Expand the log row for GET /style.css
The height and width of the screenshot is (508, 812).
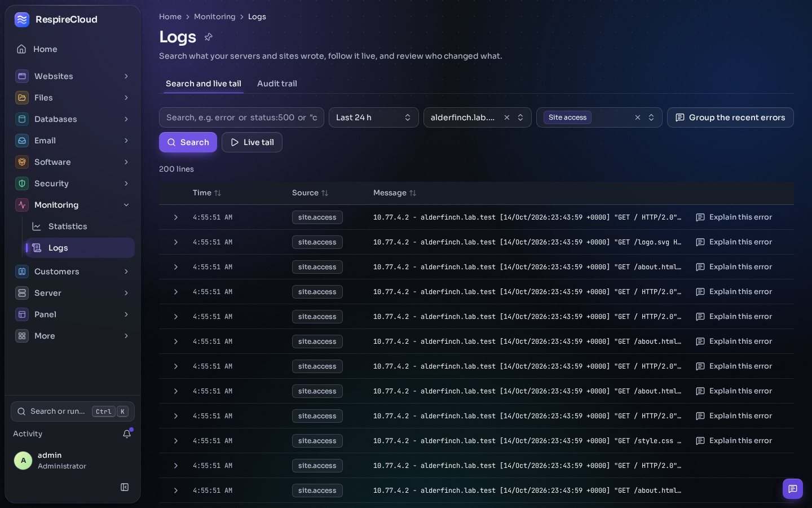pos(176,441)
